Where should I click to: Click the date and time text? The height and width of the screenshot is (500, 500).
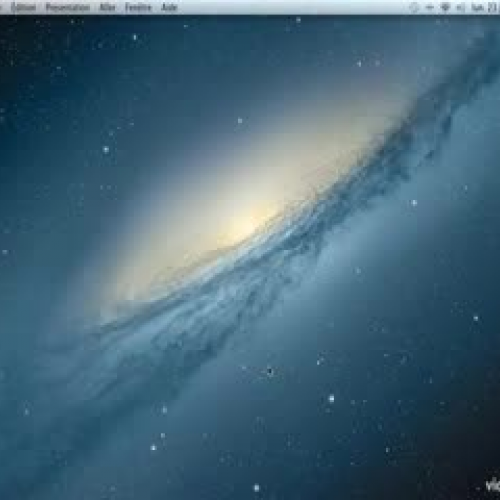(x=485, y=7)
